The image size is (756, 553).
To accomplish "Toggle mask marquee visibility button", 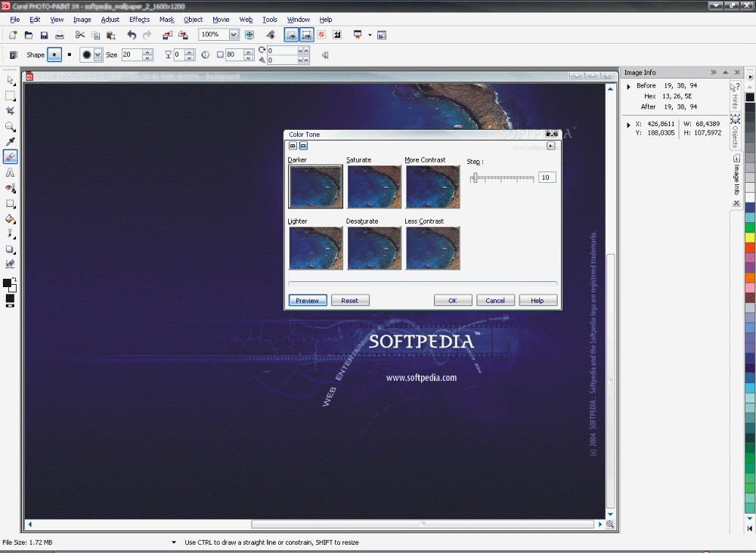I will 291,35.
